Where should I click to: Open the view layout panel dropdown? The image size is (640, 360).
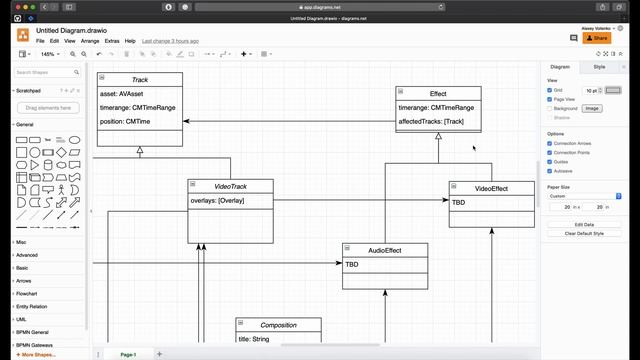24,54
